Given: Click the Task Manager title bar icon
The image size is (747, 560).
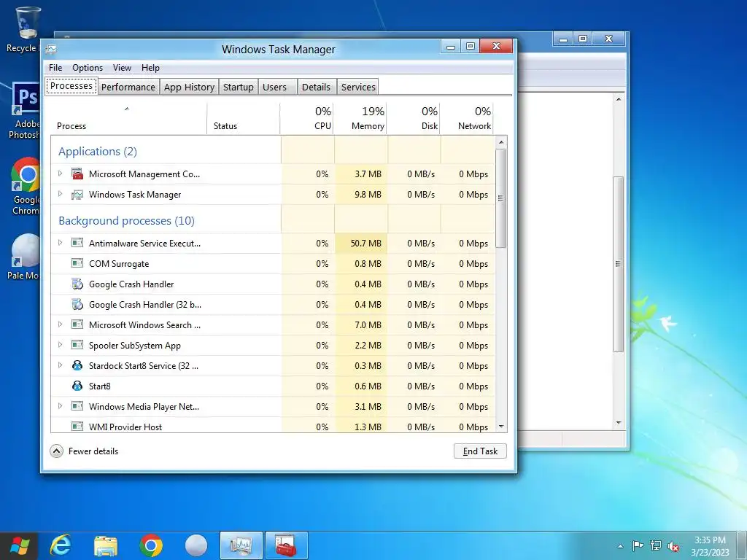Looking at the screenshot, I should click(x=51, y=49).
